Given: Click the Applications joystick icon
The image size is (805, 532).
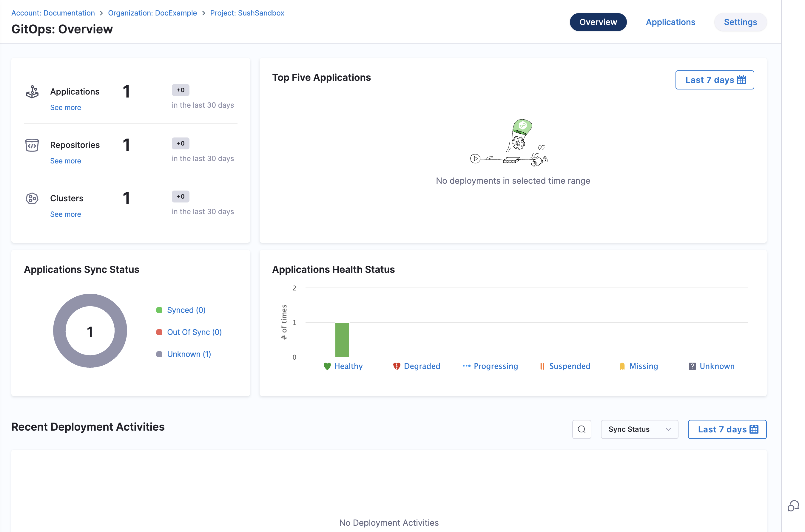Looking at the screenshot, I should point(32,92).
